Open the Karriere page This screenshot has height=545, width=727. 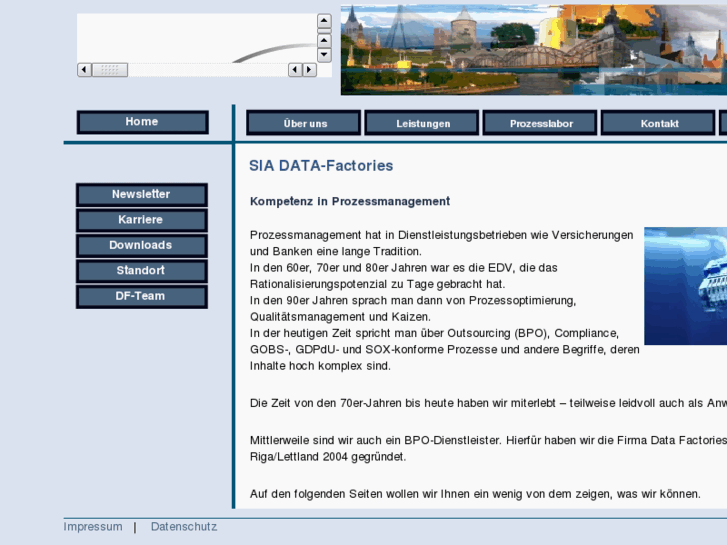pyautogui.click(x=142, y=220)
